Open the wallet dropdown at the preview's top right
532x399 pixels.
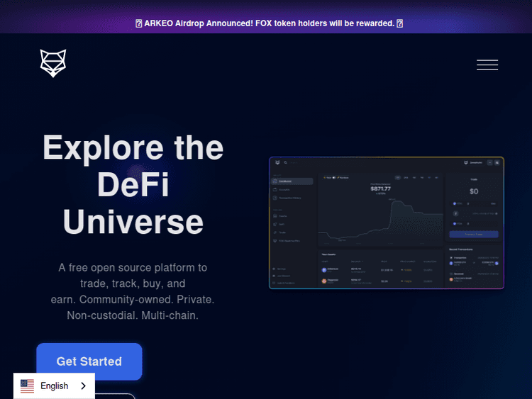[x=472, y=163]
